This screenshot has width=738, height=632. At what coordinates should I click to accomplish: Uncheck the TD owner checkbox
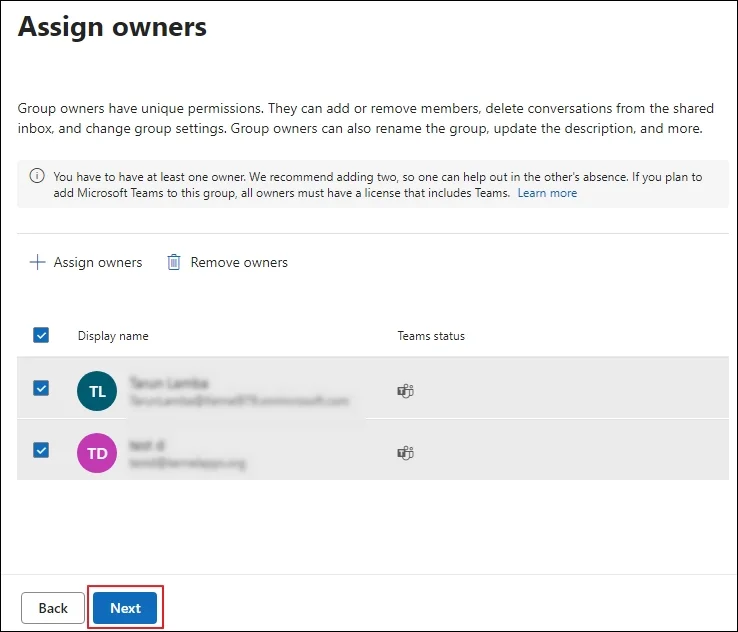(41, 450)
